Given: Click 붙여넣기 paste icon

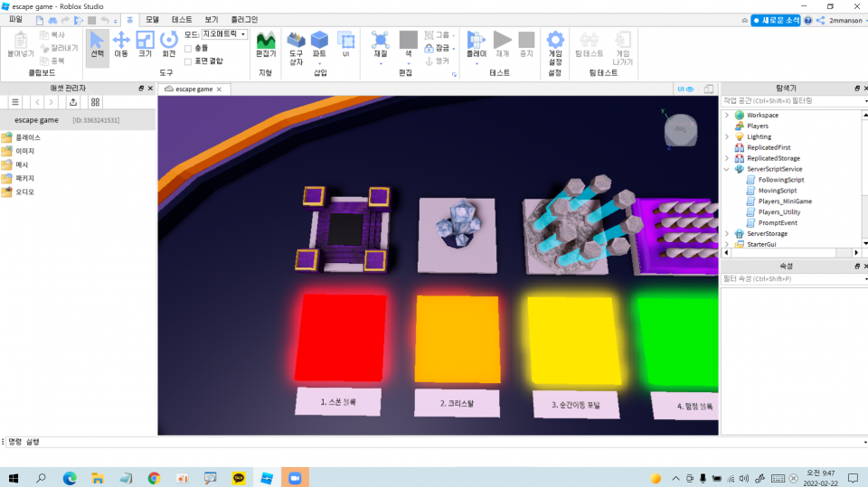Looking at the screenshot, I should click(x=21, y=44).
